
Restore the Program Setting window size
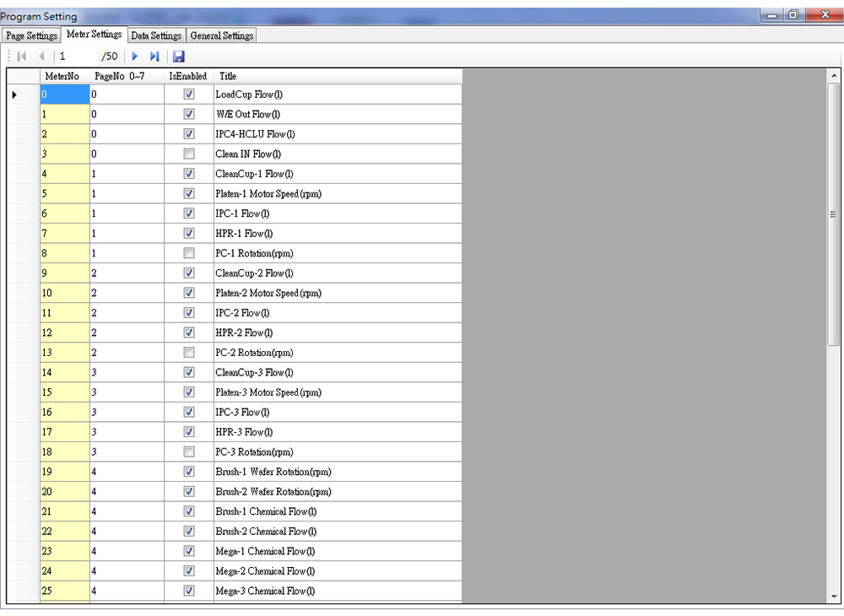tap(793, 15)
